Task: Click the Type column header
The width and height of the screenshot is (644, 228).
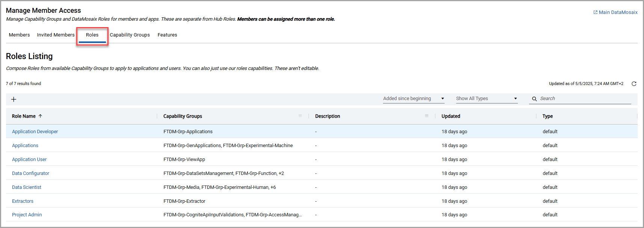Action: point(547,116)
